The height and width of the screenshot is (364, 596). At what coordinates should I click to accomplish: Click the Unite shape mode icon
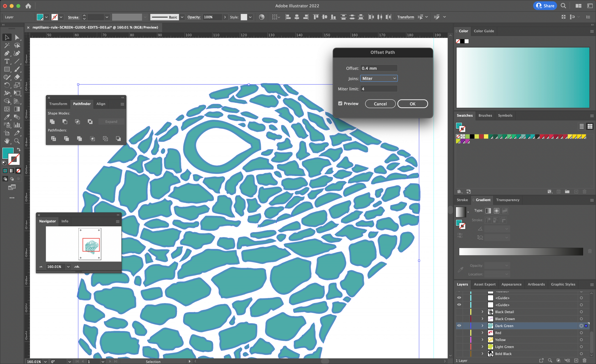[x=52, y=122]
